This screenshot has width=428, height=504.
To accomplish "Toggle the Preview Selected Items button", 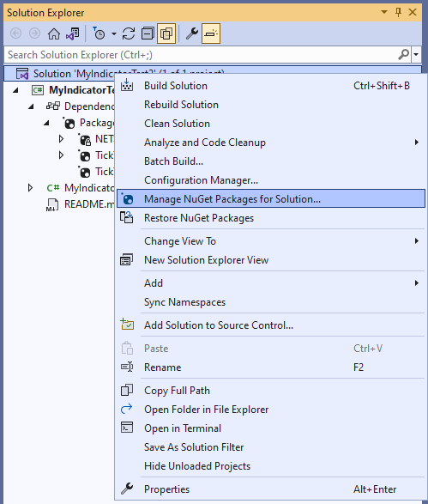I will click(211, 33).
